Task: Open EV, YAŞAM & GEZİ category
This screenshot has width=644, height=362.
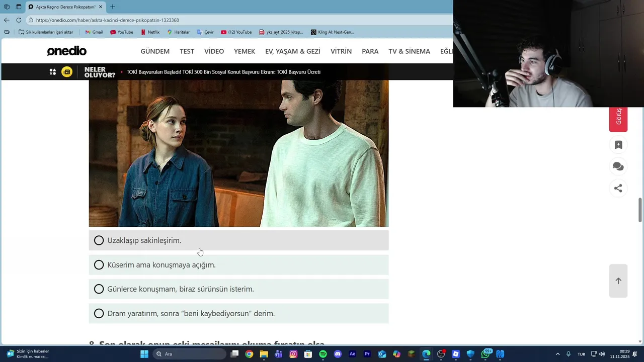Action: (x=293, y=51)
